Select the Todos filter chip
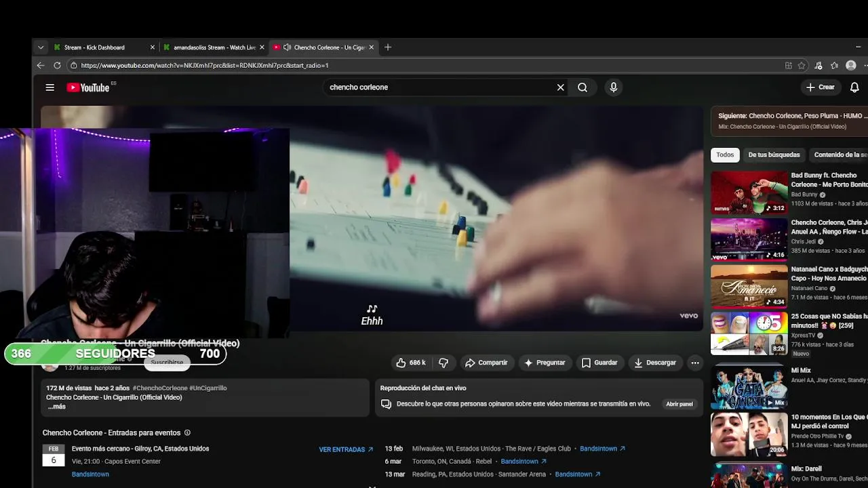Viewport: 868px width, 488px height. [x=725, y=155]
